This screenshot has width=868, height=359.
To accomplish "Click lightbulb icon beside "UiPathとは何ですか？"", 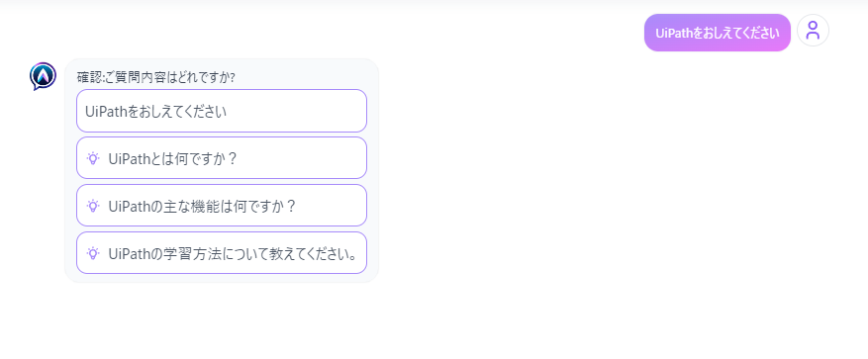I will [93, 158].
